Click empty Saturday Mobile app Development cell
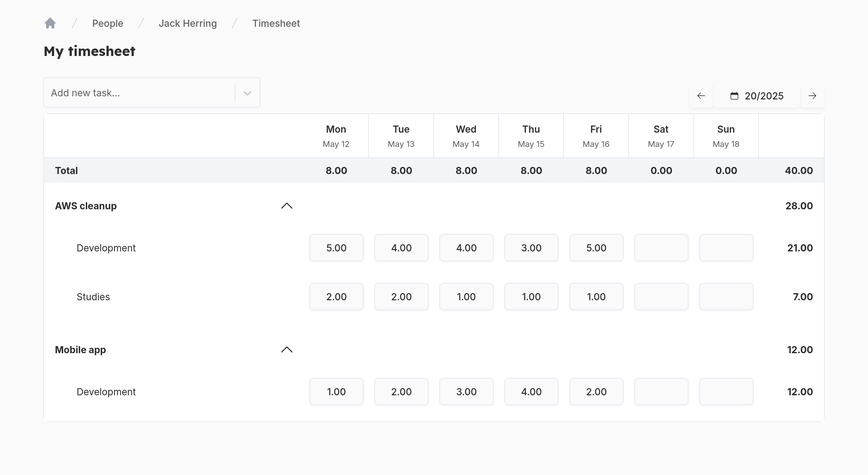Screen dimensions: 868x475 (x=661, y=392)
